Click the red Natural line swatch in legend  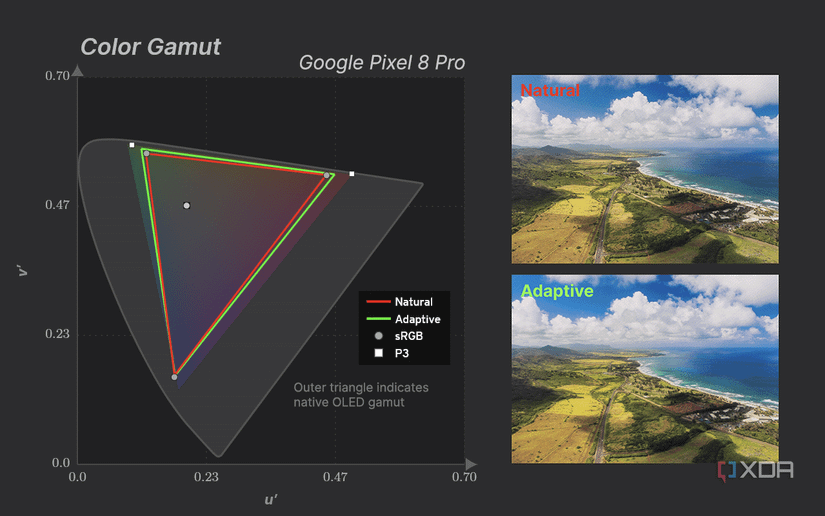(378, 301)
